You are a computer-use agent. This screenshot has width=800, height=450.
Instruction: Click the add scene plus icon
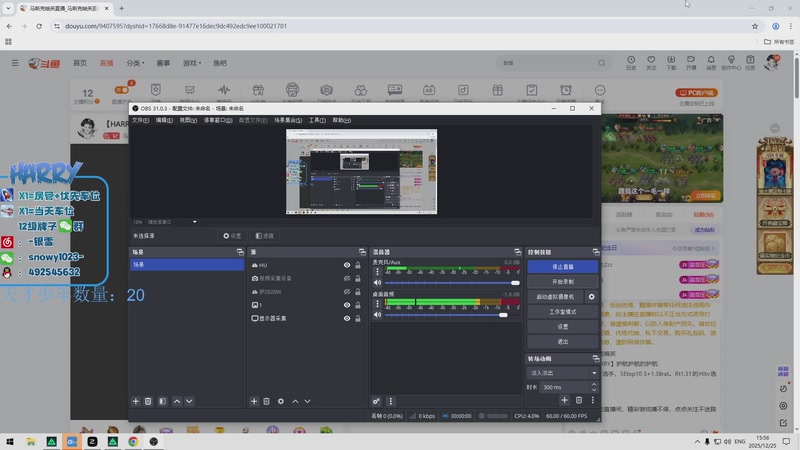(x=136, y=401)
